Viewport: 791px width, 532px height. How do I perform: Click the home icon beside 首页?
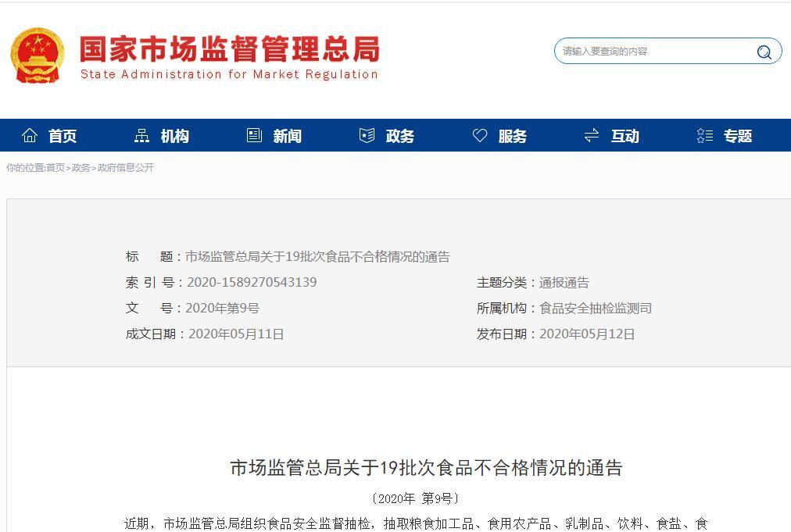tap(29, 134)
